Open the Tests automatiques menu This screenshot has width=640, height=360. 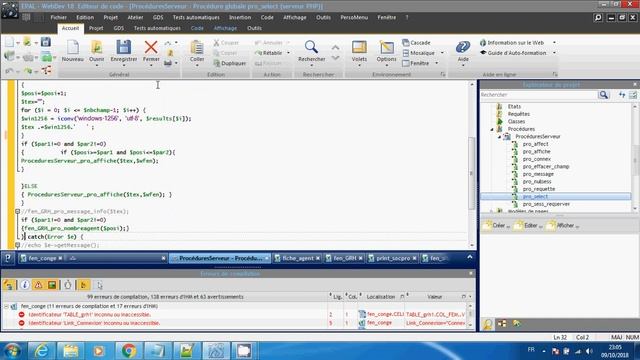coord(196,18)
